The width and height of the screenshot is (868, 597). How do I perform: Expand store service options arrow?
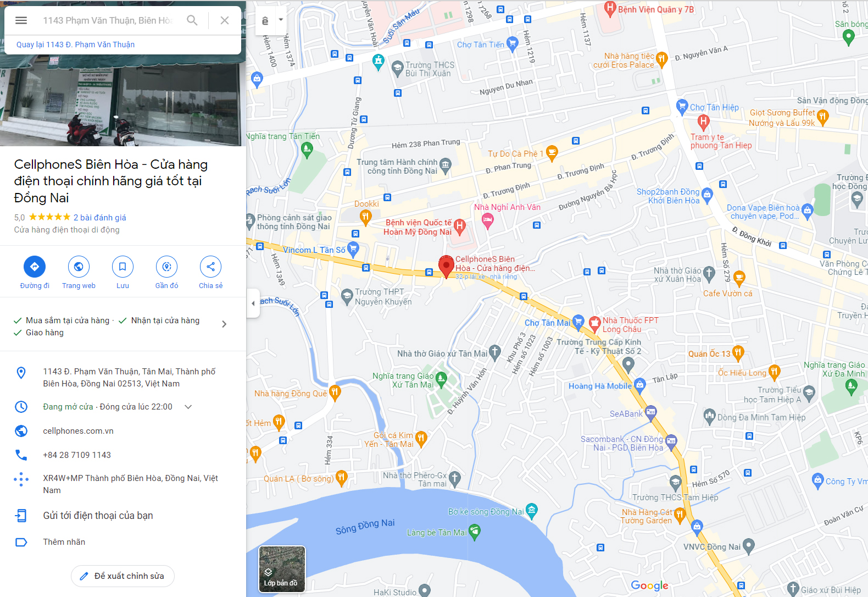(224, 324)
